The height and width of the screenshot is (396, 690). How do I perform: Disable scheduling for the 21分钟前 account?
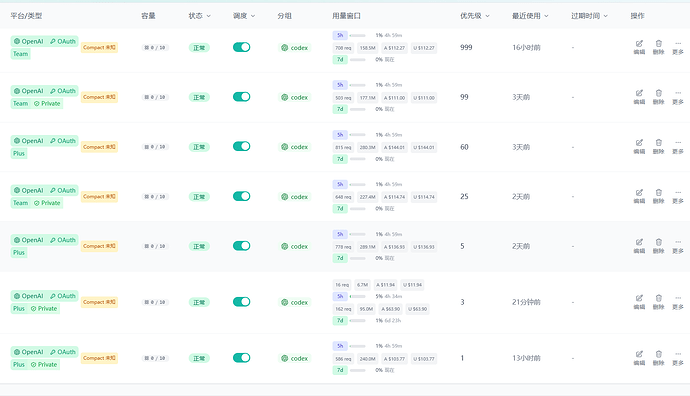[242, 302]
